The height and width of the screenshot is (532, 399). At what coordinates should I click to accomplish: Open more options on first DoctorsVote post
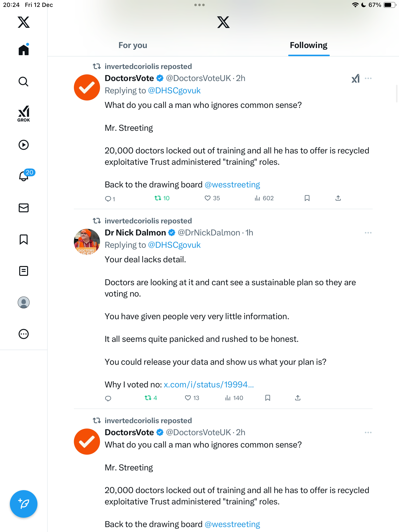(368, 78)
